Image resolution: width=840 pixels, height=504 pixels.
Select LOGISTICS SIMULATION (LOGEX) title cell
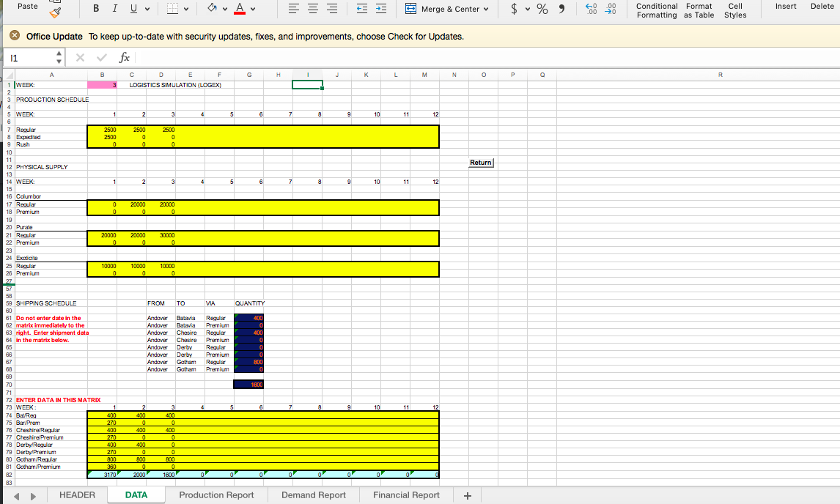click(175, 85)
